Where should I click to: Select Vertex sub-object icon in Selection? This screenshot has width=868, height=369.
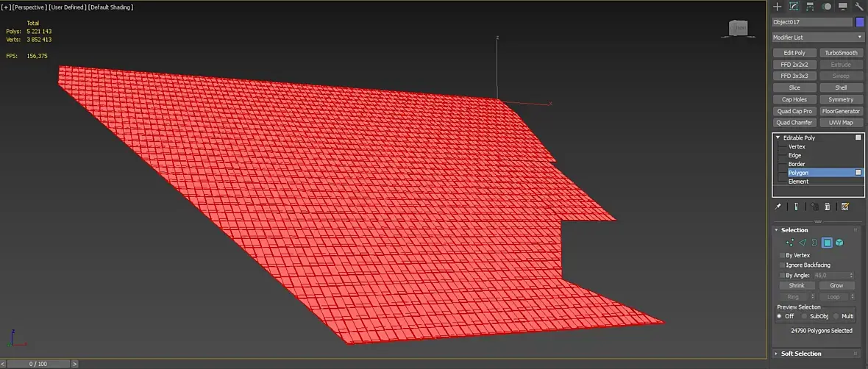790,243
